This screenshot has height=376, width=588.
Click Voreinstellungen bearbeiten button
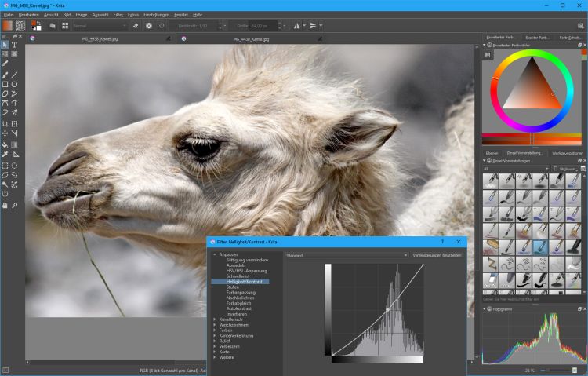pyautogui.click(x=437, y=255)
